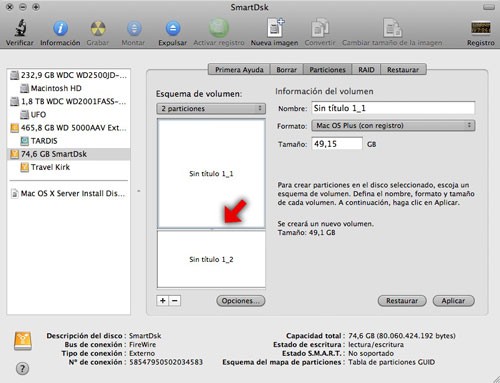Click Cambiar tamaño de la imagen icon

point(392,28)
